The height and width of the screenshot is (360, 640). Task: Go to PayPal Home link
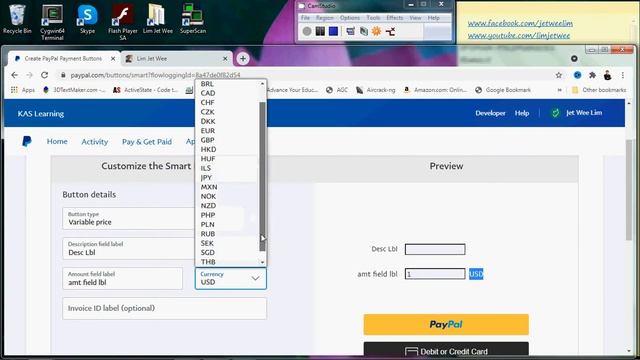click(57, 142)
